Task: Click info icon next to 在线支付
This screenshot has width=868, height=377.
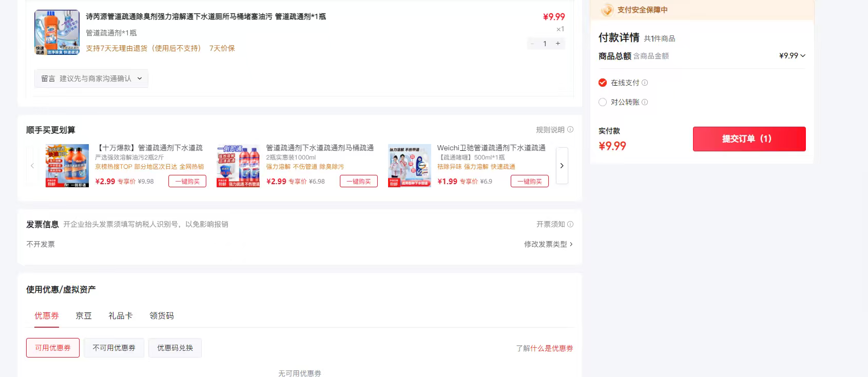Action: (645, 83)
